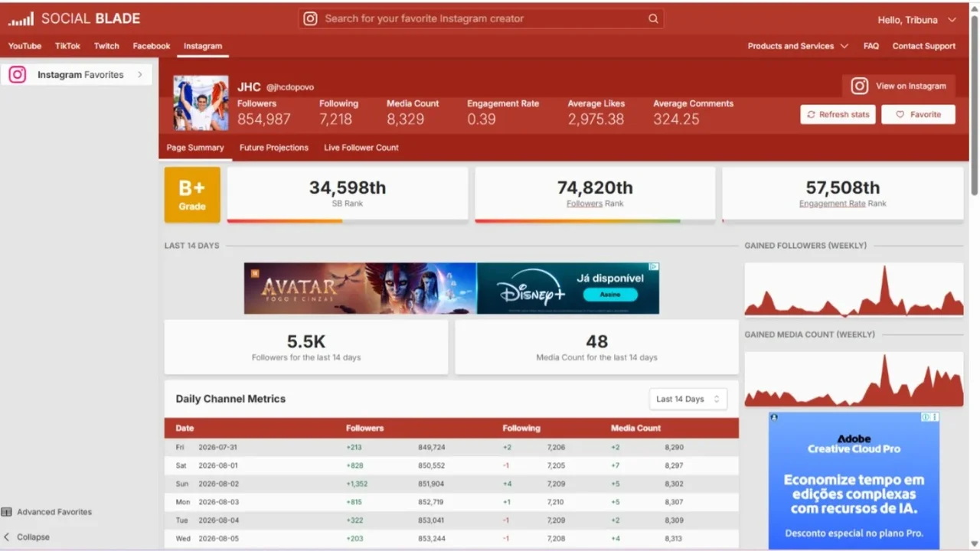The height and width of the screenshot is (551, 980).
Task: Click the 2026-07-31 date cell
Action: click(x=217, y=447)
